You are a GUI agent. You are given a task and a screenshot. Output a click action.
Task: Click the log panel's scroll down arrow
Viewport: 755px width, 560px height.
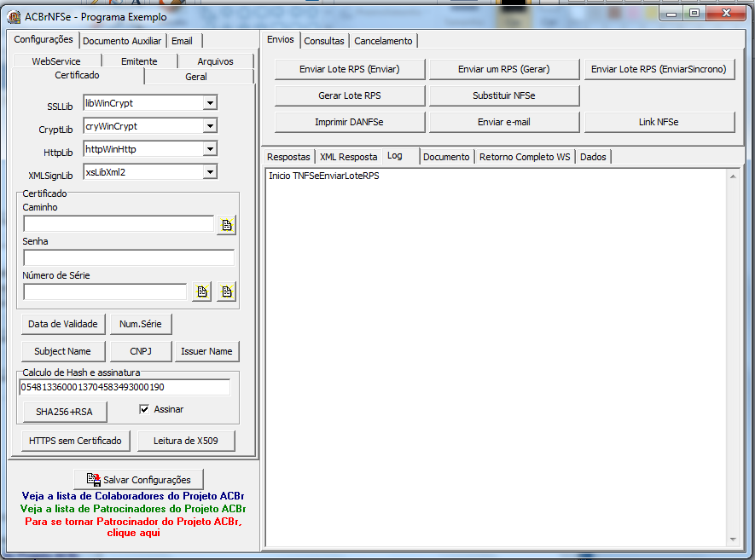[x=733, y=540]
